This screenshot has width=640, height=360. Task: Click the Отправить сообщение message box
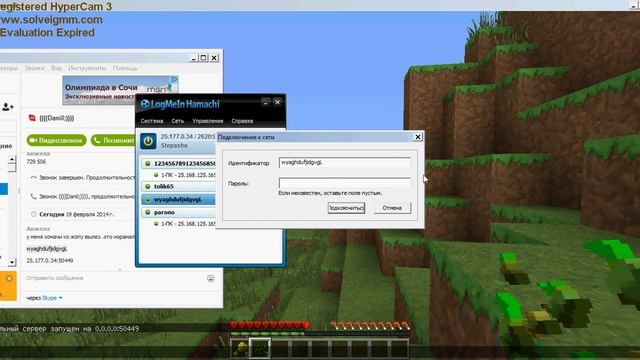tap(114, 278)
